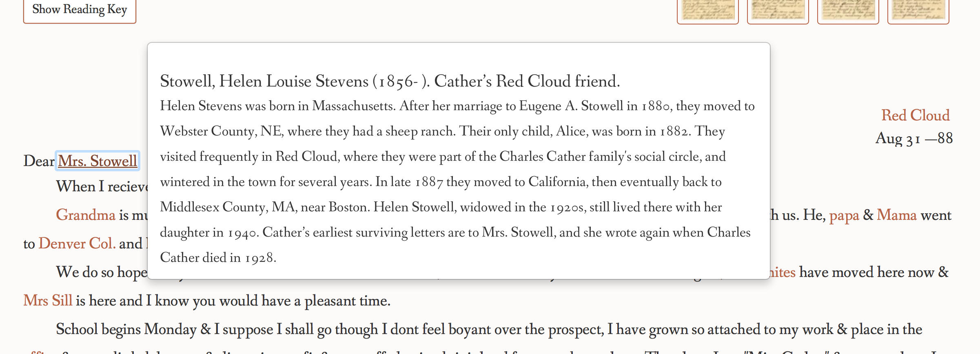Image resolution: width=980 pixels, height=354 pixels.
Task: Click the Stowell, Helen Louise Stevens popup heading
Action: (x=390, y=81)
